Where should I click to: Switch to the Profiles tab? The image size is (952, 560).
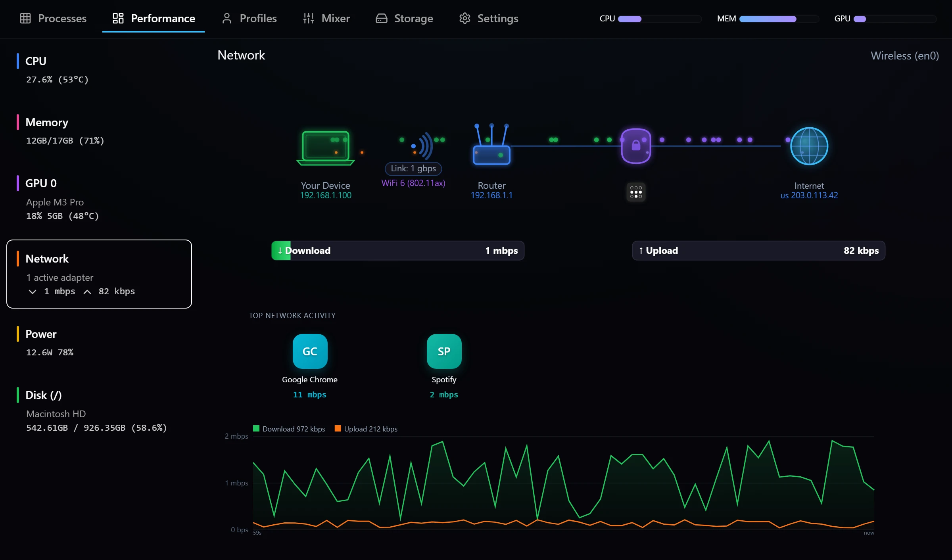(x=249, y=18)
